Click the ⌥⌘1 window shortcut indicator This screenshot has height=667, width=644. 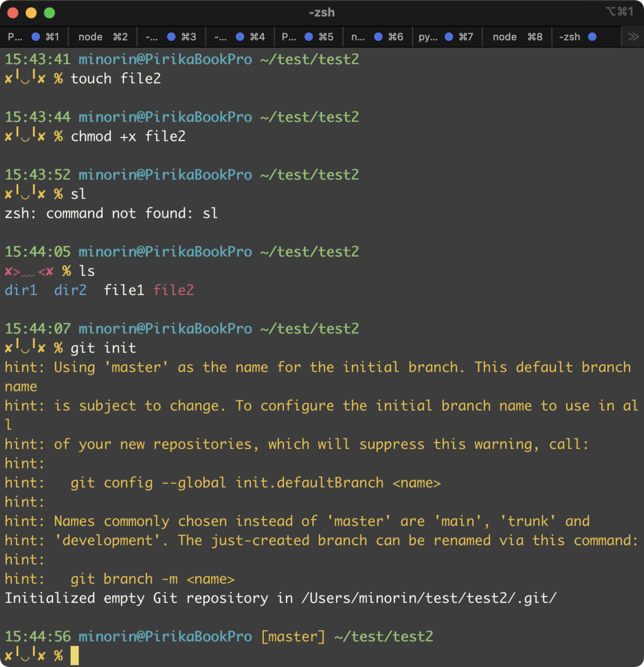(620, 11)
